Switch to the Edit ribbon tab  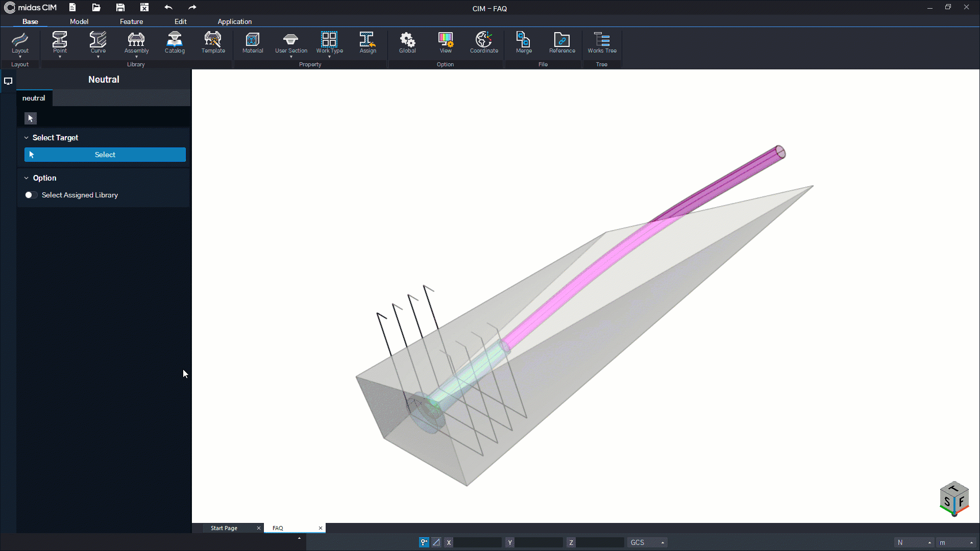point(180,21)
